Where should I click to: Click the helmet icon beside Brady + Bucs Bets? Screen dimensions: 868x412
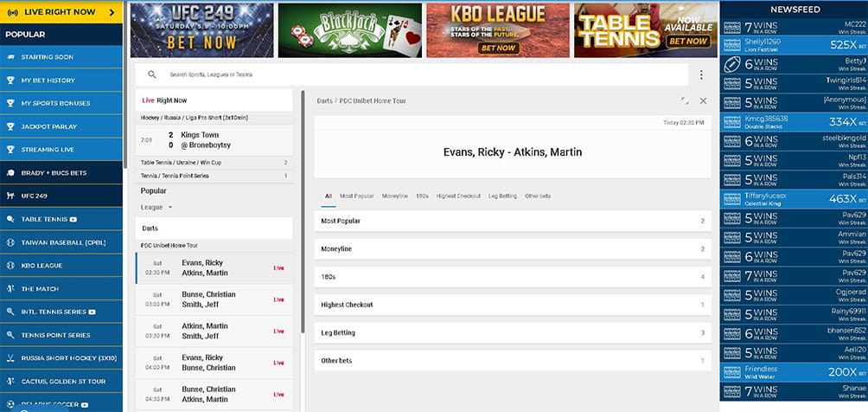pos(10,173)
